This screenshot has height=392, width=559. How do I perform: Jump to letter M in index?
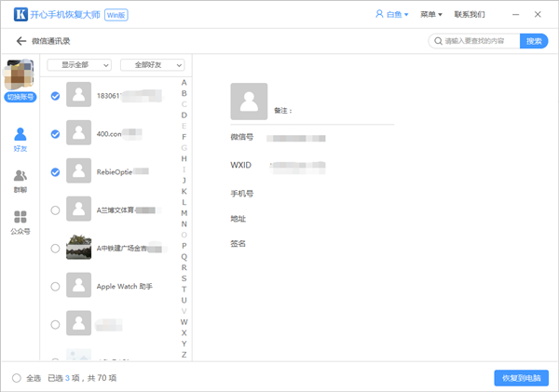click(x=184, y=213)
